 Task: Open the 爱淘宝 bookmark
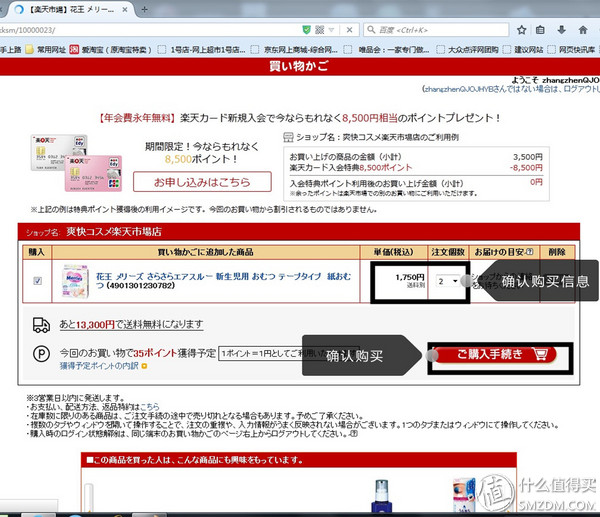(x=110, y=49)
